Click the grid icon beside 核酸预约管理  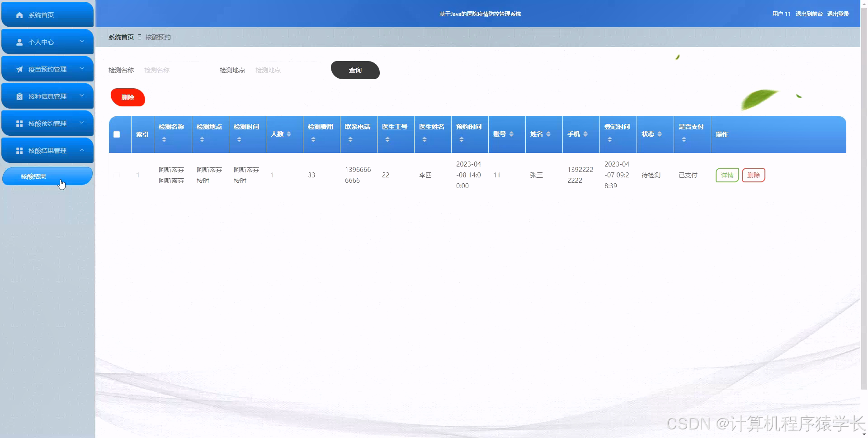[x=19, y=124]
